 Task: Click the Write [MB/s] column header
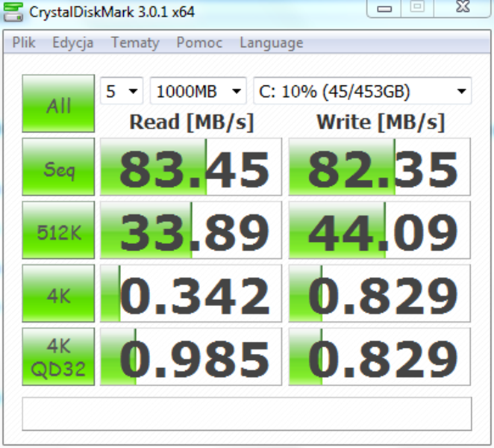pyautogui.click(x=381, y=122)
